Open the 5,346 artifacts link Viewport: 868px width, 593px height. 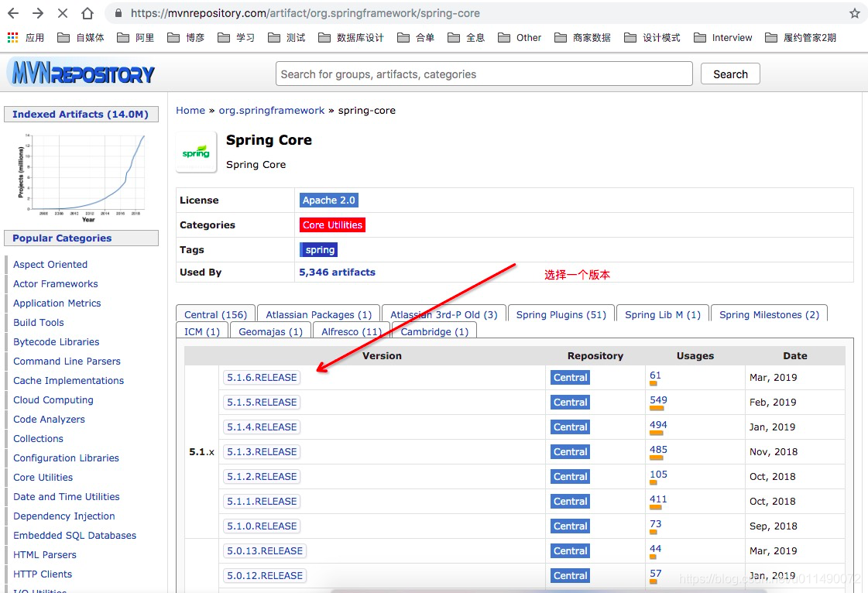click(x=337, y=272)
